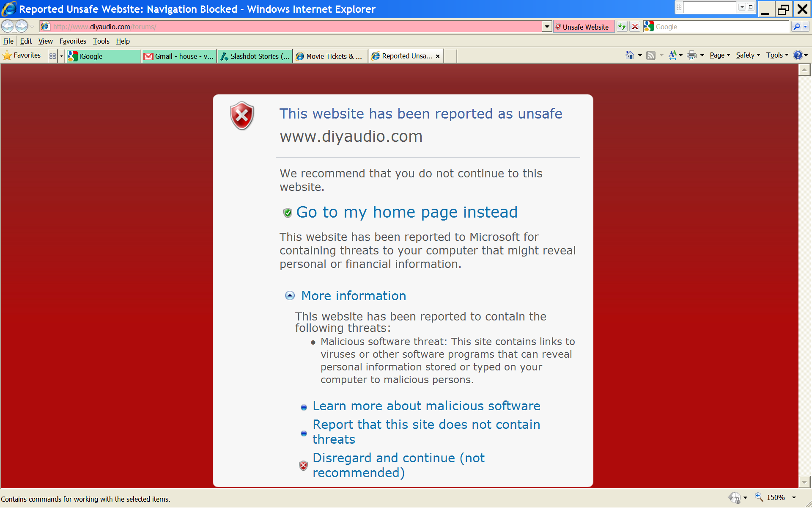The width and height of the screenshot is (812, 508).
Task: Click the green Refresh page icon
Action: (622, 27)
